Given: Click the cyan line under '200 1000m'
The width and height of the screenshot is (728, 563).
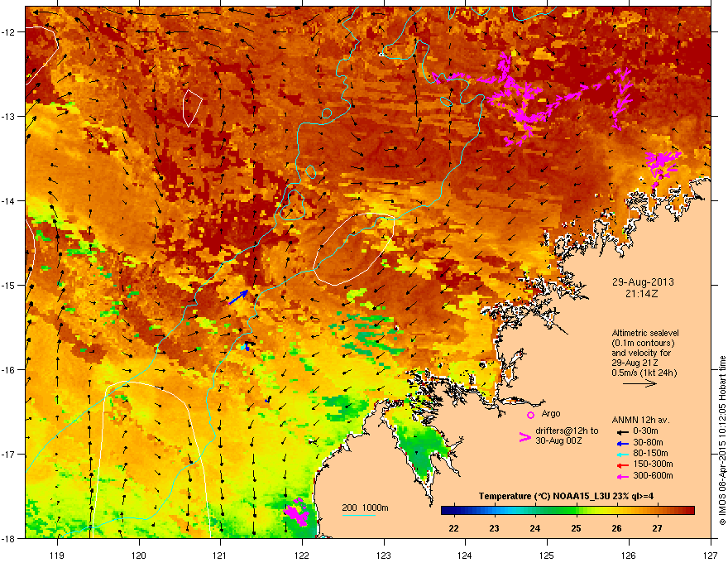Looking at the screenshot, I should pyautogui.click(x=358, y=515).
